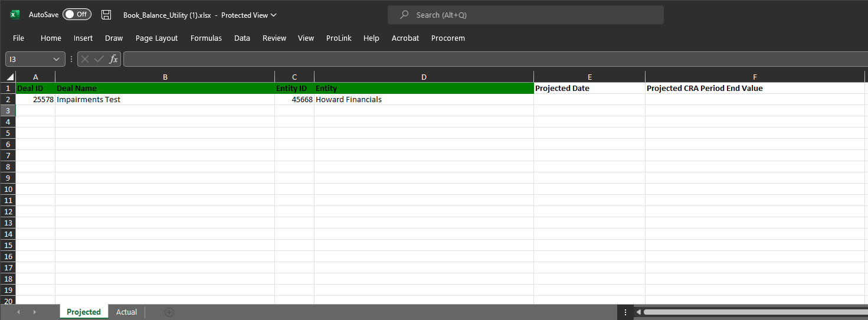Image resolution: width=868 pixels, height=320 pixels.
Task: Select column D header
Action: 424,77
